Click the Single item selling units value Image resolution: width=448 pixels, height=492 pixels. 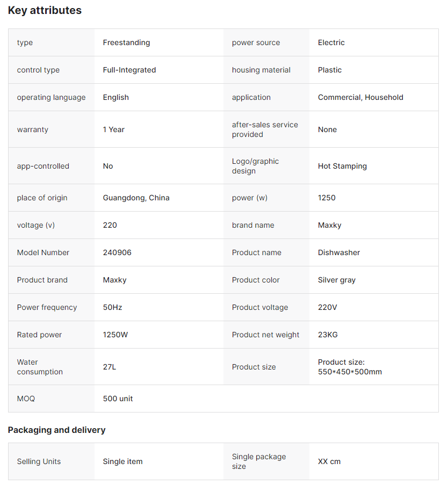point(122,461)
